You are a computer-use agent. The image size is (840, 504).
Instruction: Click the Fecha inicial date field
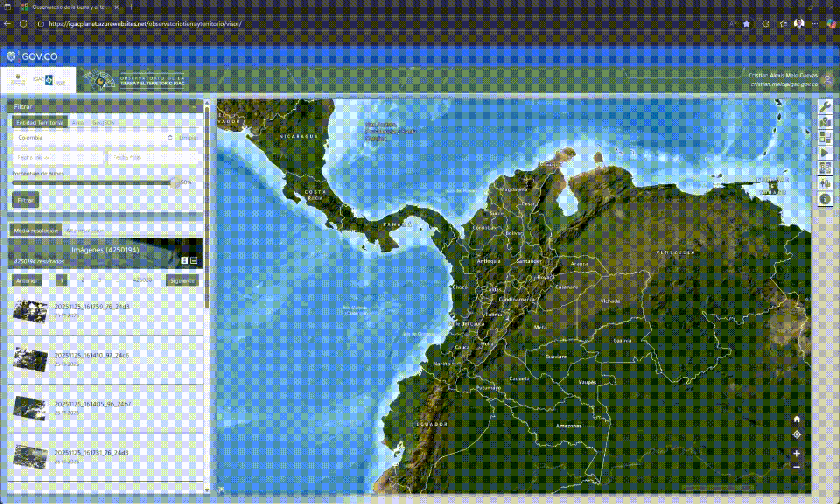coord(57,157)
